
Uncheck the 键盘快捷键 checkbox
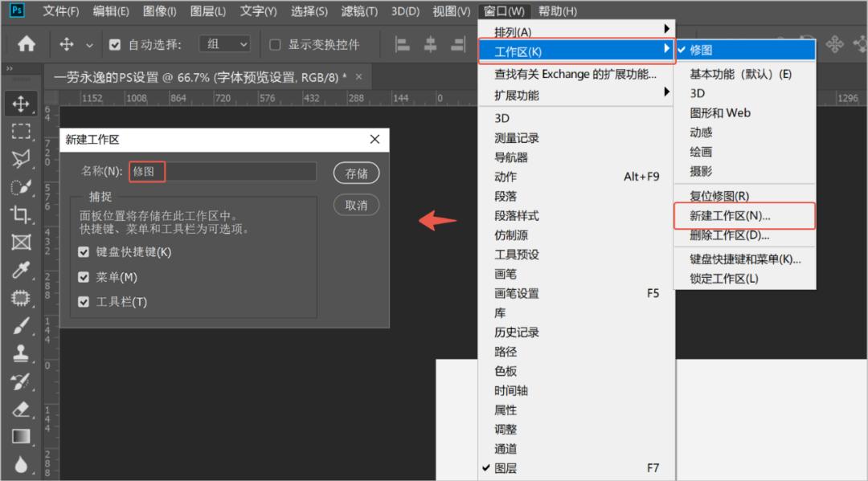(x=84, y=251)
